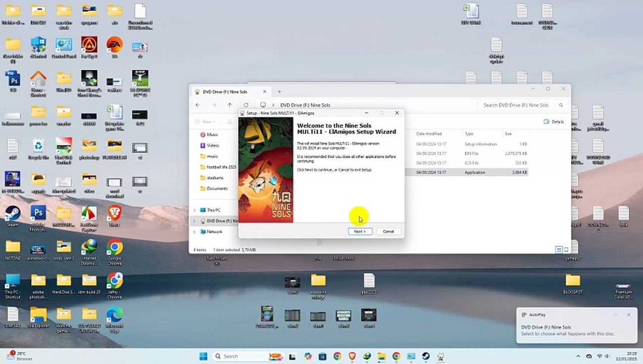Select idm build 20 desktop folder
Image resolution: width=643 pixels, height=364 pixels.
click(x=89, y=284)
